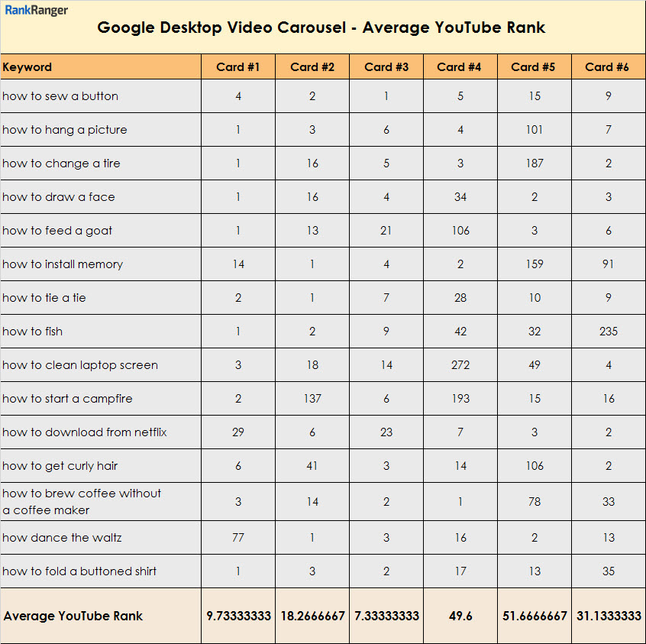The image size is (646, 644).
Task: Select the 'how to fish' row label
Action: point(33,332)
